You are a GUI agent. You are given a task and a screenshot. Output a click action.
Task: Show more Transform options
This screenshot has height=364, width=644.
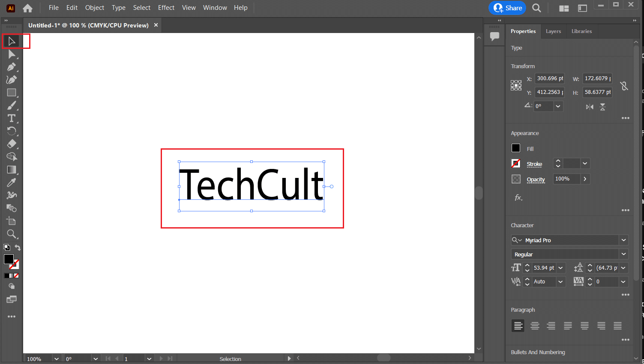pyautogui.click(x=626, y=118)
